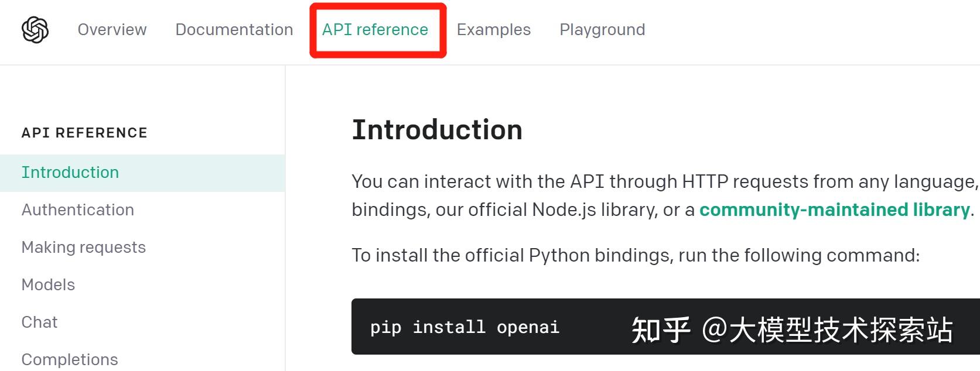980x371 pixels.
Task: Go to the Playground
Action: click(602, 29)
